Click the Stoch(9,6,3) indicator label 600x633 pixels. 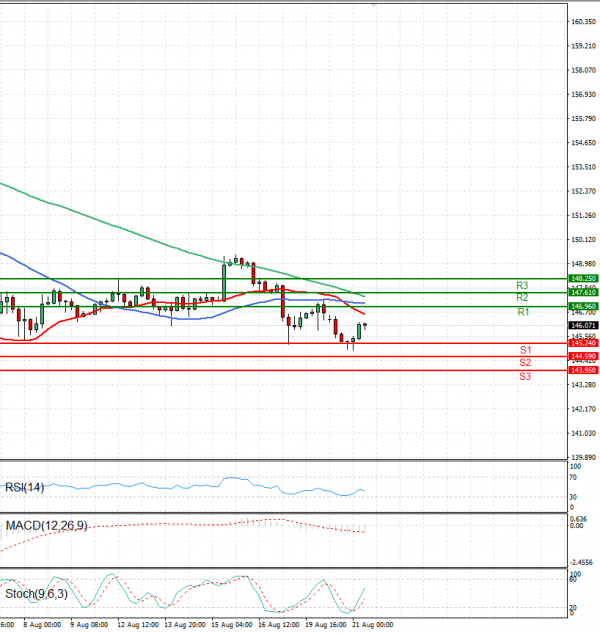(36, 594)
